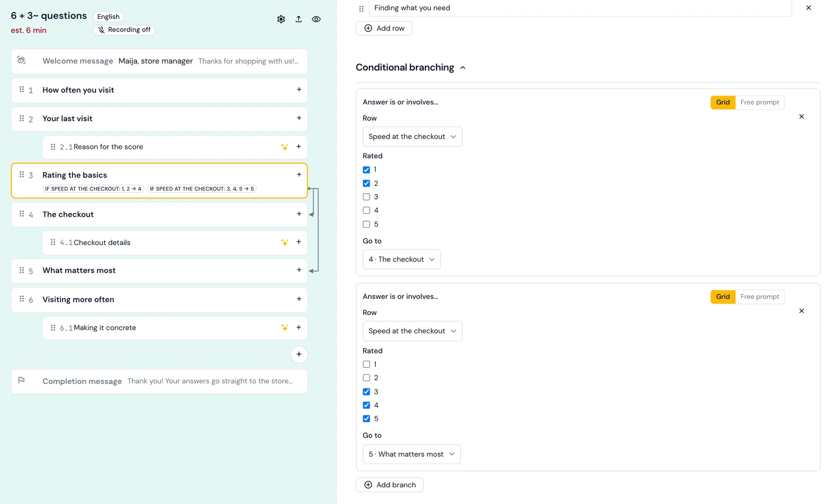Select 'Free prompt' tab in first branch
The width and height of the screenshot is (840, 504).
[760, 102]
